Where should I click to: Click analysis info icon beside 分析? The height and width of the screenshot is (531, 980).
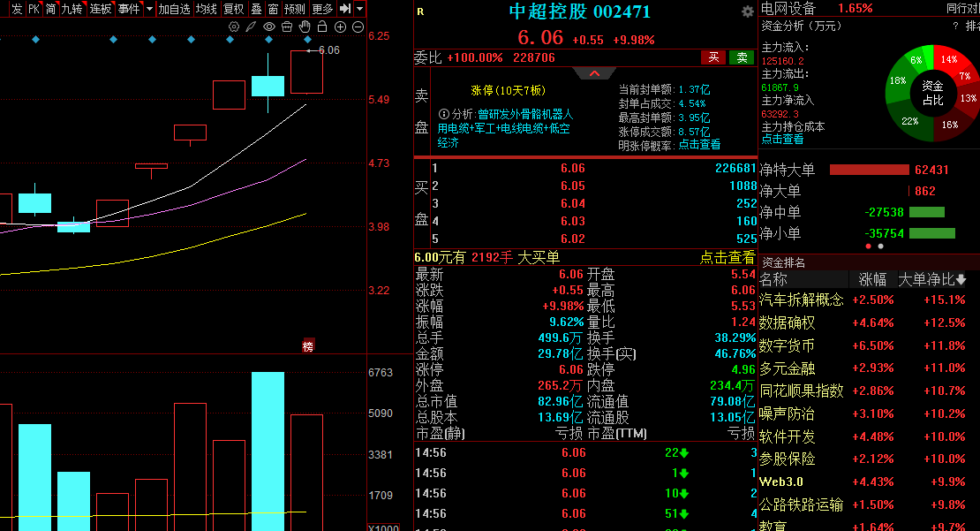444,115
